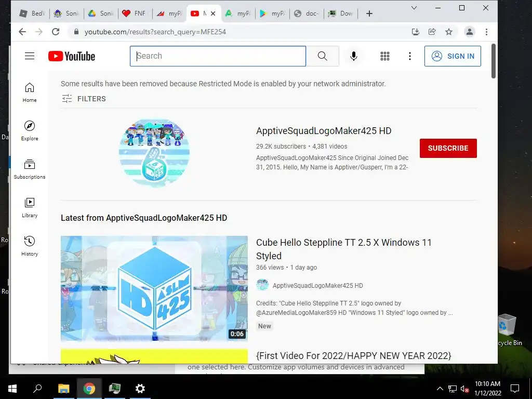Screen dimensions: 532x399
Task: Open File Explorer from taskbar
Action: coord(63,389)
